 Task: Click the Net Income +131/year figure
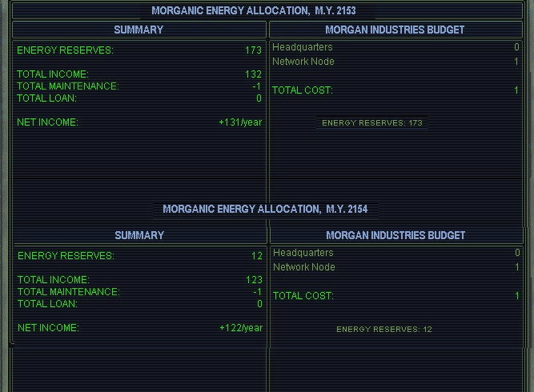pyautogui.click(x=240, y=122)
